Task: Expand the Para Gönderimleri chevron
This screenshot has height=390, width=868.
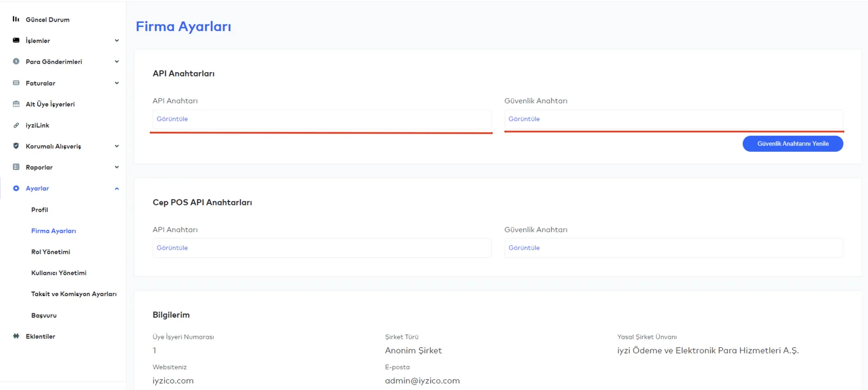Action: pyautogui.click(x=117, y=62)
